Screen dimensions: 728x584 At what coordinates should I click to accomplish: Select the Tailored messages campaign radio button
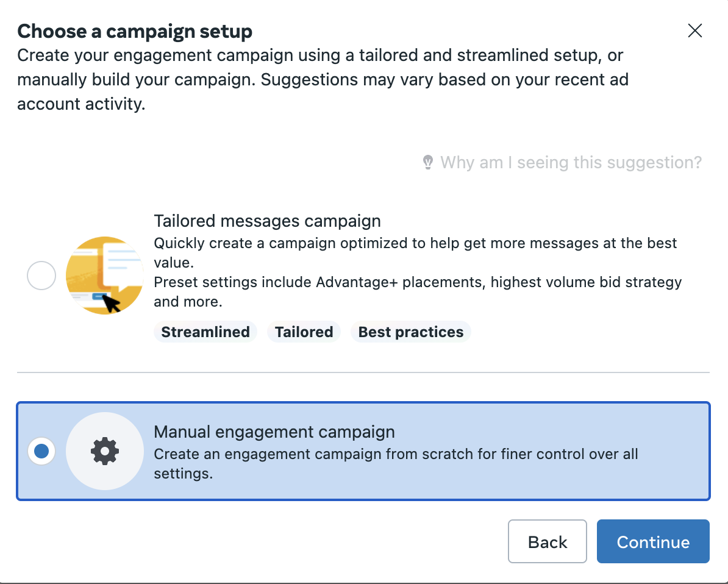[x=41, y=276]
